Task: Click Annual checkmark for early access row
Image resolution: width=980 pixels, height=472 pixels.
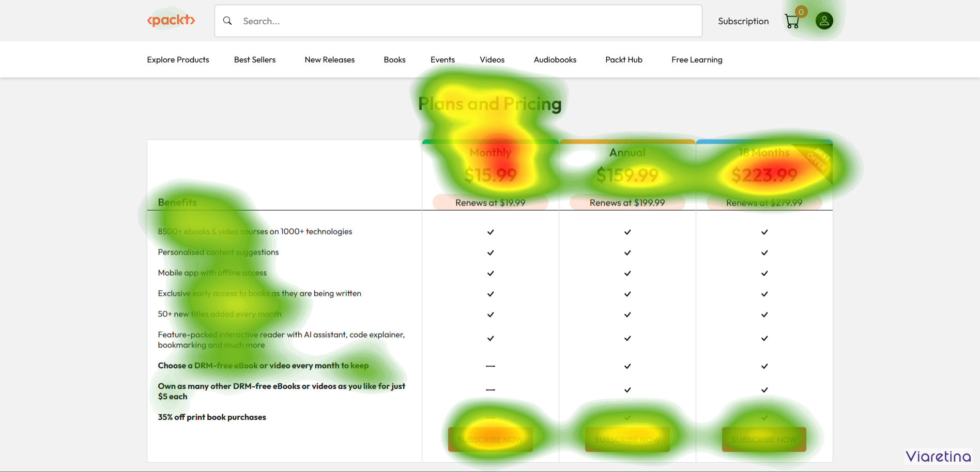Action: coord(627,294)
